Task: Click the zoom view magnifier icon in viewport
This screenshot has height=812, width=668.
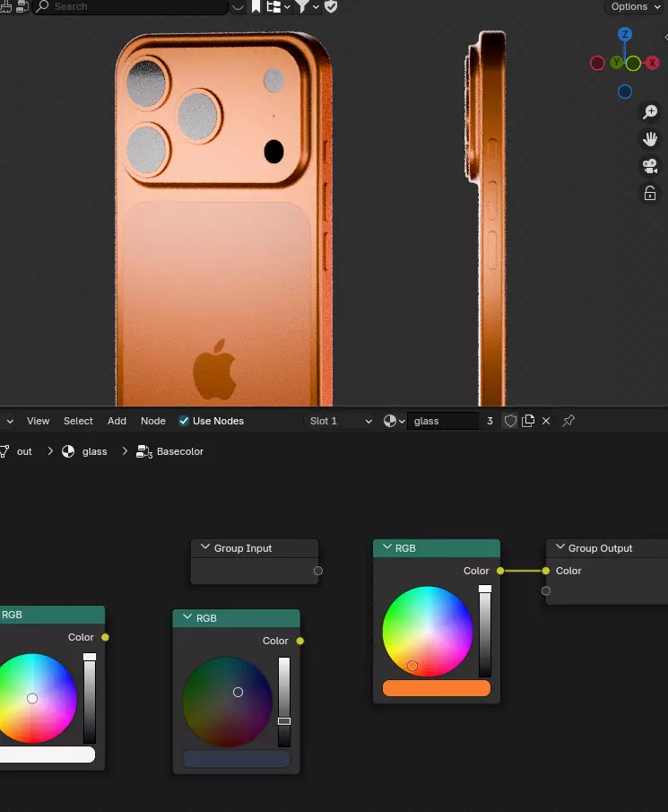Action: tap(650, 112)
